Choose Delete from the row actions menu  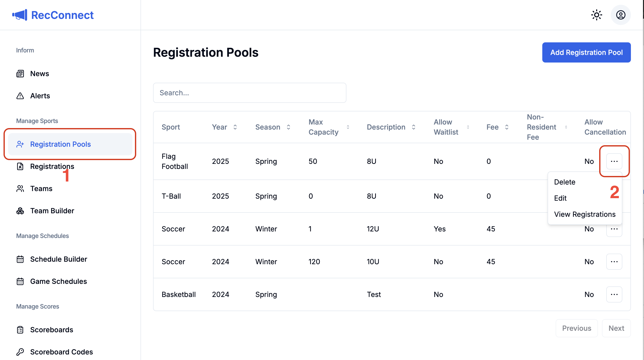565,182
